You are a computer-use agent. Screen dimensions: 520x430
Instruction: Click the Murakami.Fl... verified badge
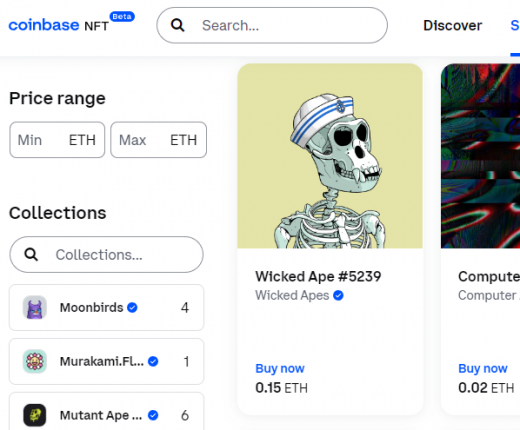coord(153,361)
